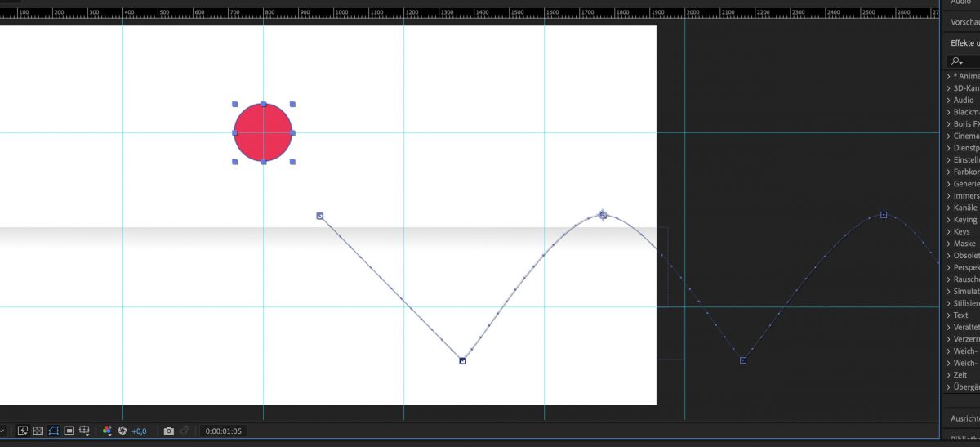Click the reset exposure aperture icon
The width and height of the screenshot is (980, 447).
coord(122,431)
